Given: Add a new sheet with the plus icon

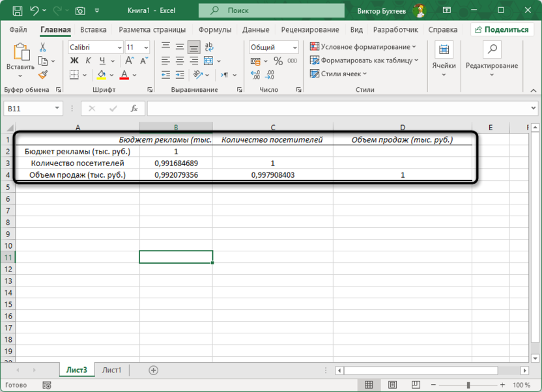Looking at the screenshot, I should click(154, 370).
